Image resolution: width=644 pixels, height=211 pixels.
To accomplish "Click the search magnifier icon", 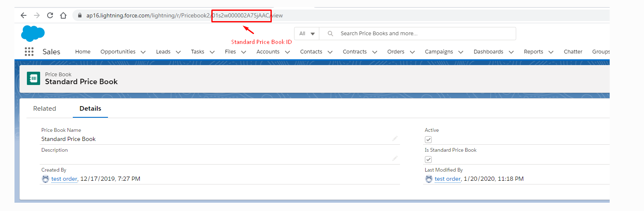I will 330,34.
